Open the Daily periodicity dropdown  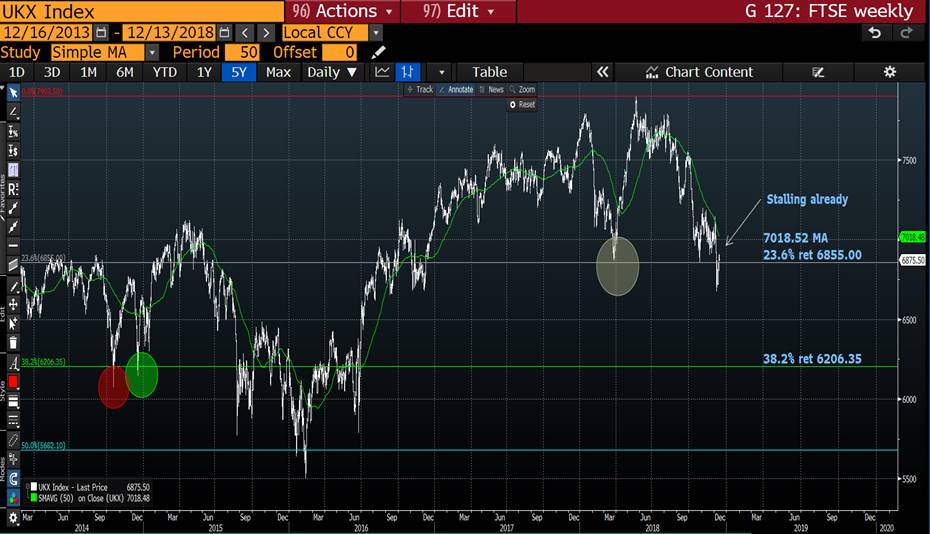[x=332, y=72]
